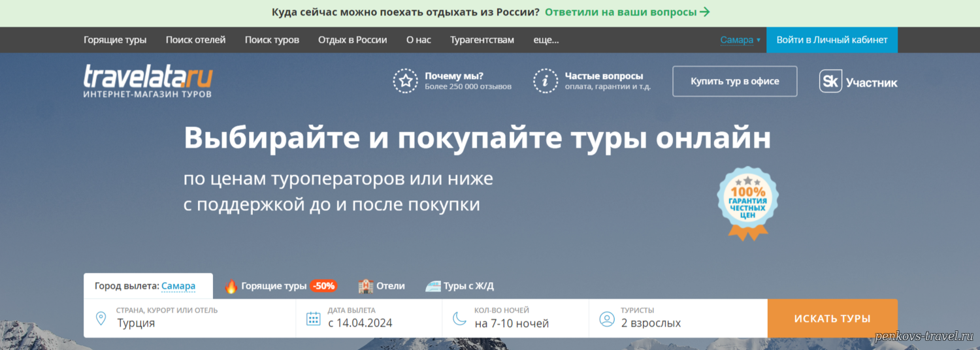980x350 pixels.
Task: Click the calendar icon in Дата вылета
Action: pyautogui.click(x=314, y=319)
